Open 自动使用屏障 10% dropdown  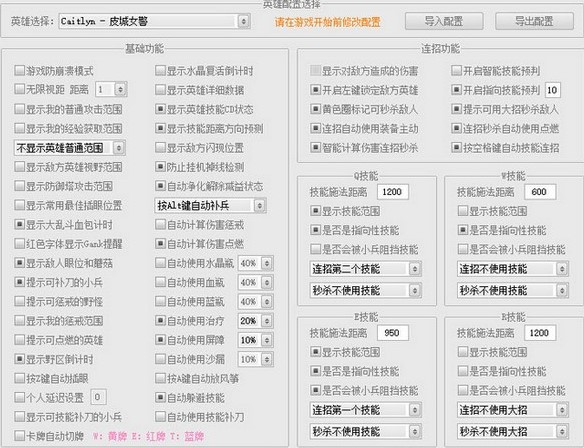coord(256,340)
